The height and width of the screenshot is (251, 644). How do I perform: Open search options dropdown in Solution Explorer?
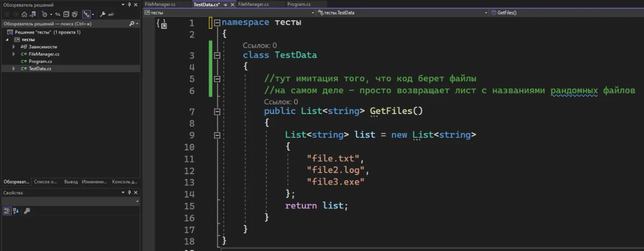(137, 23)
